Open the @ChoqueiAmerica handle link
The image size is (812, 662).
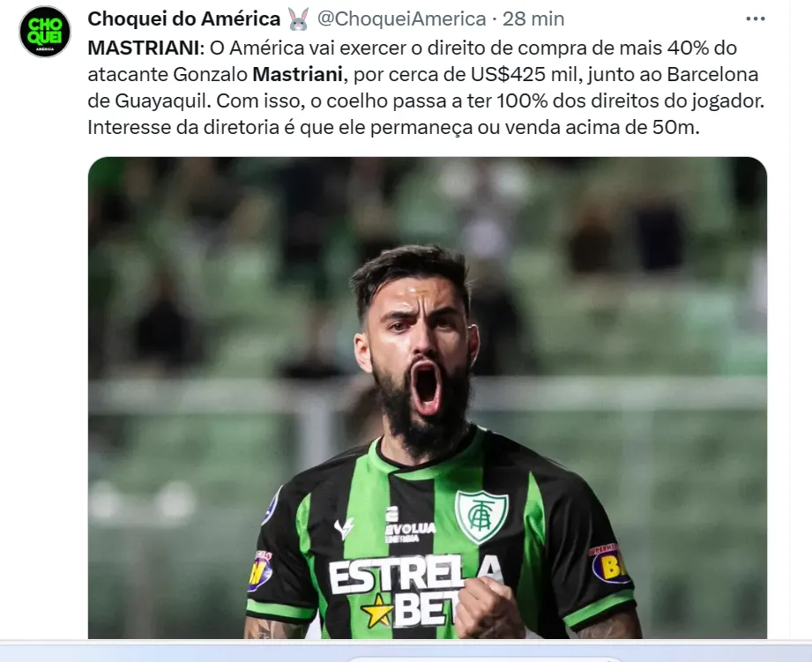tap(401, 19)
